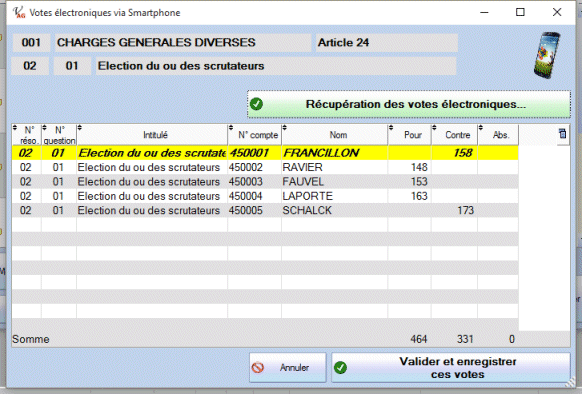Click the Somme label
The height and width of the screenshot is (394, 582).
[x=30, y=339]
